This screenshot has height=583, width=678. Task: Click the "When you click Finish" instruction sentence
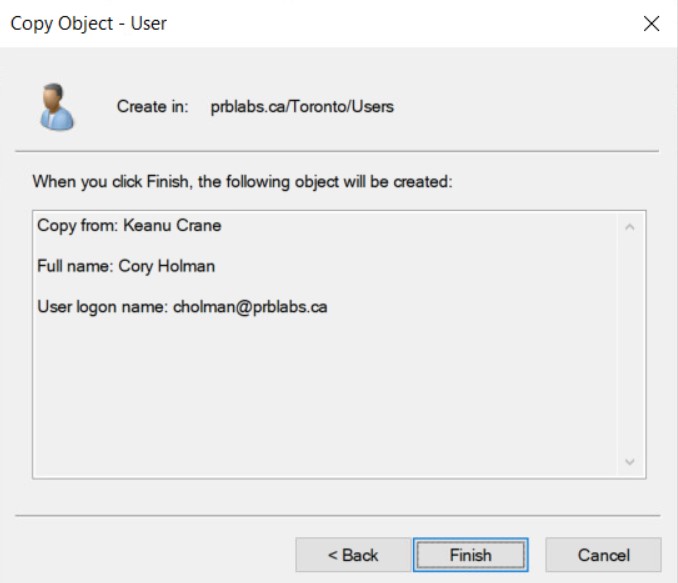click(245, 183)
